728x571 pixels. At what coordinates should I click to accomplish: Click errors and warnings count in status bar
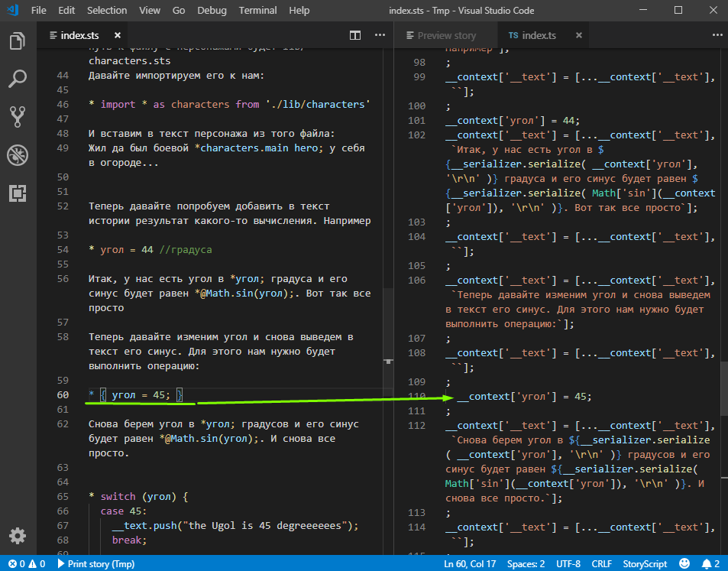(27, 564)
